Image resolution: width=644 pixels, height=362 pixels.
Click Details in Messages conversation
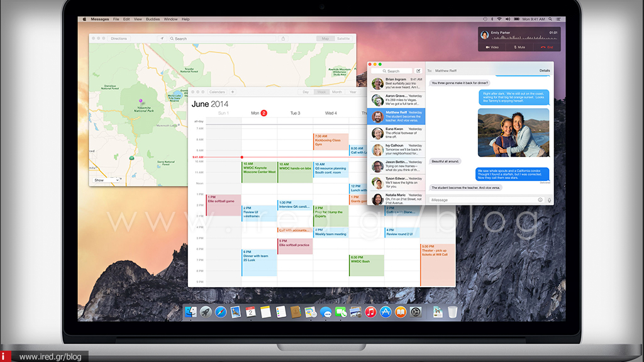(545, 70)
